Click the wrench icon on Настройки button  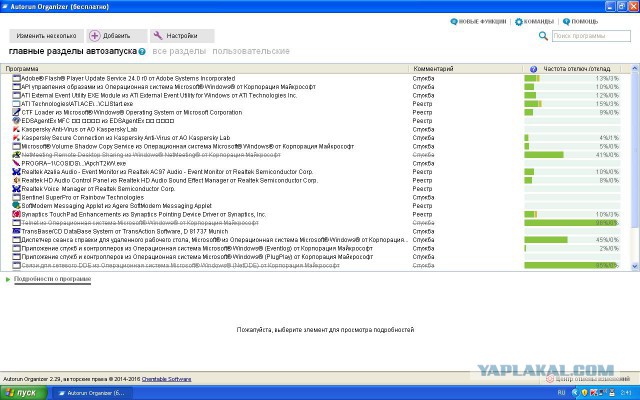click(x=158, y=36)
